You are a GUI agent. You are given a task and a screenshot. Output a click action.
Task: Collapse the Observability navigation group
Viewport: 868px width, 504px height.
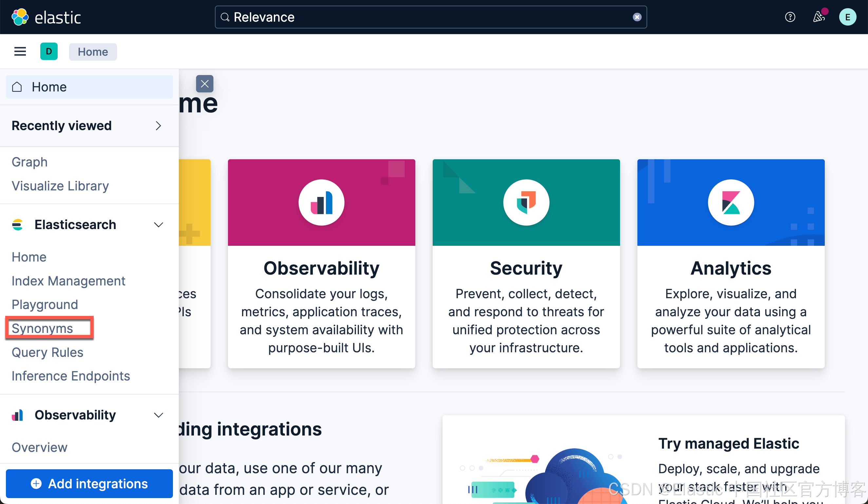(x=159, y=415)
